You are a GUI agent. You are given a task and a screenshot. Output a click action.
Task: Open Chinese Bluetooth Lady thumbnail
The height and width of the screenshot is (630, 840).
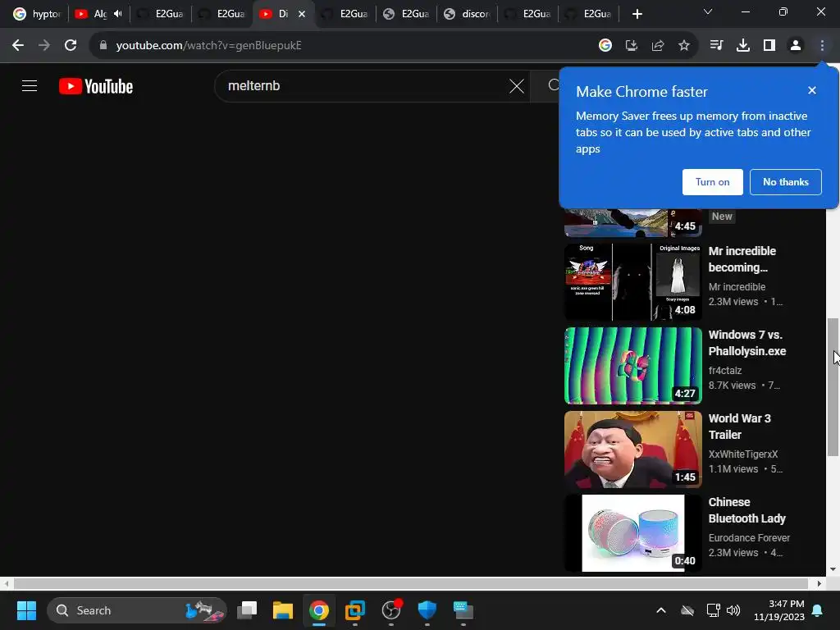632,533
